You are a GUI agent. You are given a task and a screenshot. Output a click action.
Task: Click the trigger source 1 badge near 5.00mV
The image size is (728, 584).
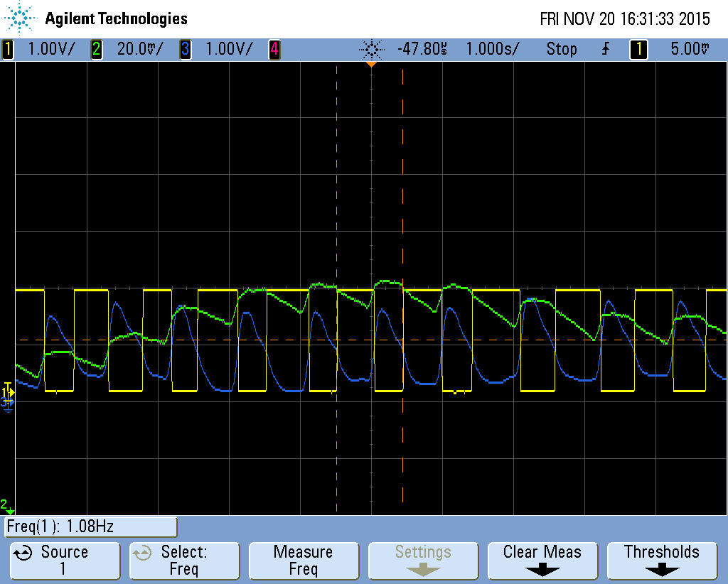(638, 49)
